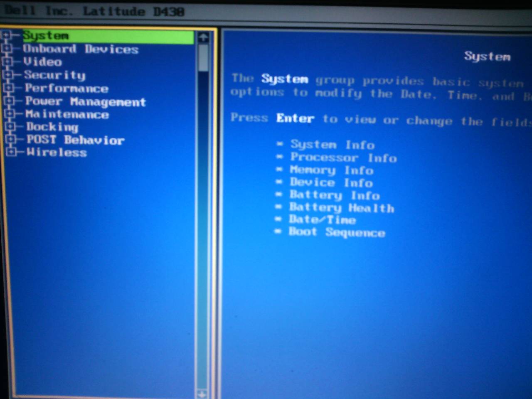
Task: Expand the POST Behavior node
Action: click(x=11, y=139)
